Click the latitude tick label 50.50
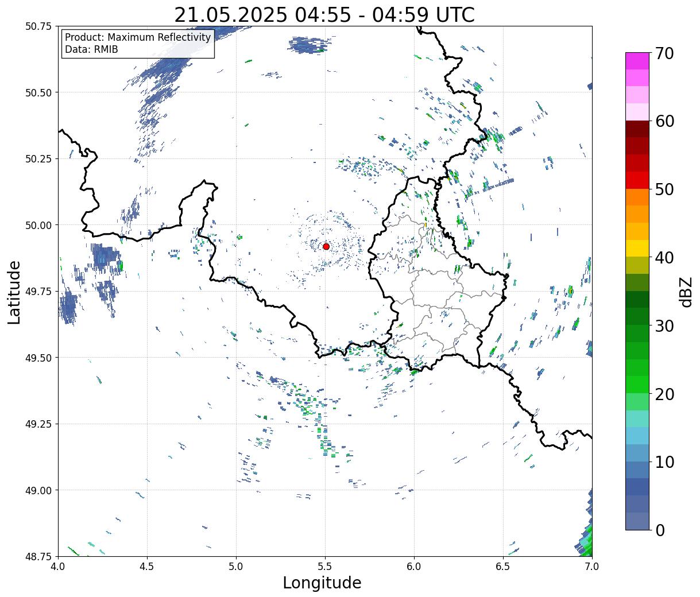700x597 pixels. click(x=38, y=92)
